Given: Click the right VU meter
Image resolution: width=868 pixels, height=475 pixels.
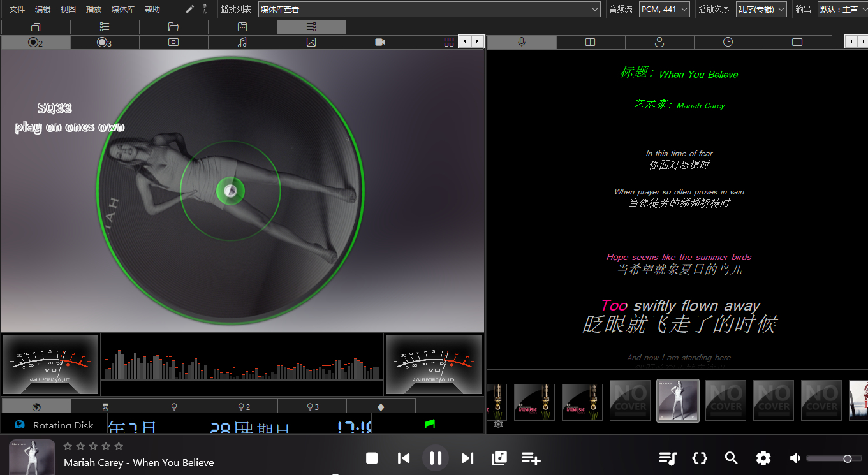Looking at the screenshot, I should 434,365.
